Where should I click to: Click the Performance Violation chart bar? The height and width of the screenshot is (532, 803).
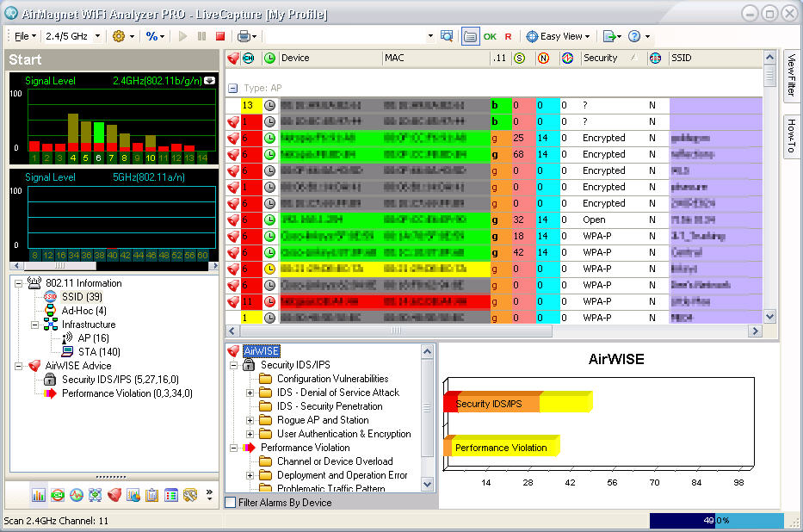point(502,446)
